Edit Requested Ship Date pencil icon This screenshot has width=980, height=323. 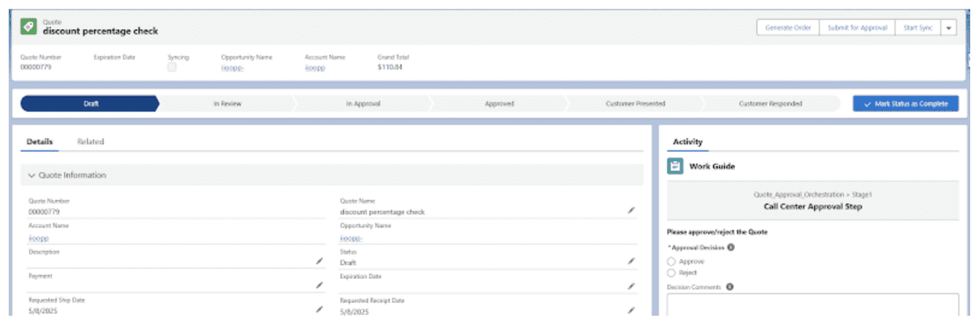[x=319, y=310]
